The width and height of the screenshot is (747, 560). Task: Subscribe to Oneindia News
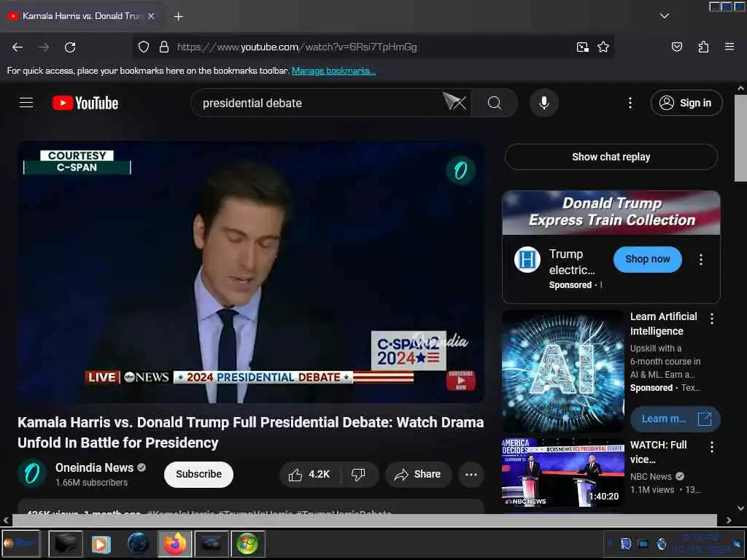coord(198,474)
